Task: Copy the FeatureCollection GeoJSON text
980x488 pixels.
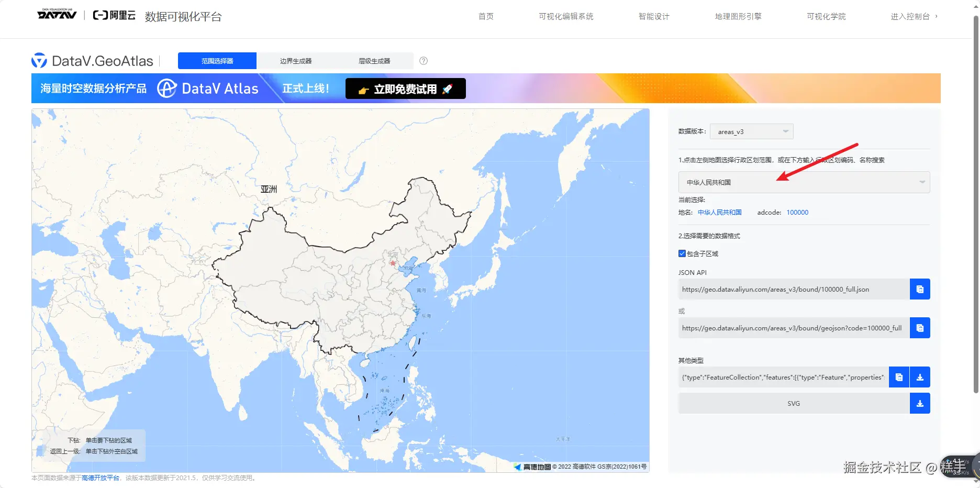Action: click(899, 377)
